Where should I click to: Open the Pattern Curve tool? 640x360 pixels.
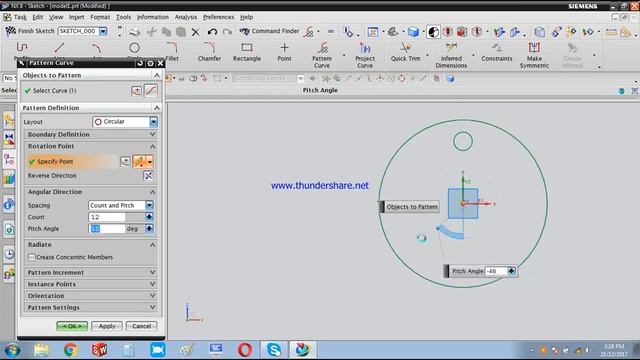[x=322, y=55]
